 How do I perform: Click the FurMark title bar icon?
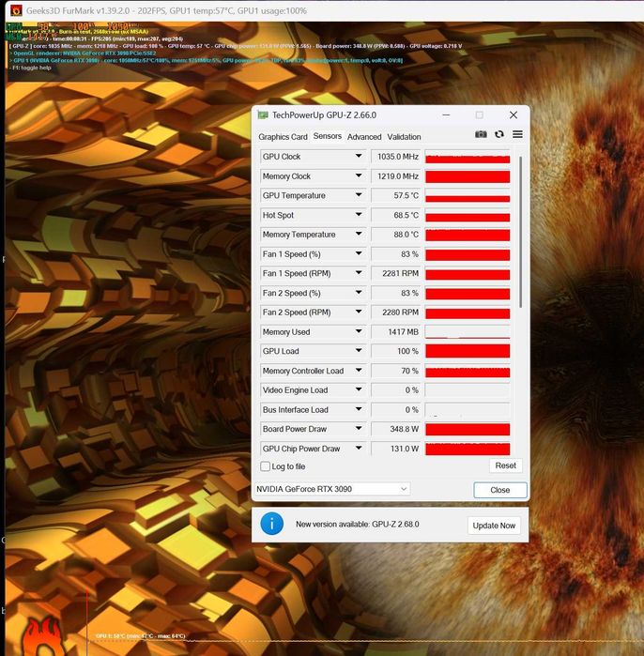click(16, 10)
